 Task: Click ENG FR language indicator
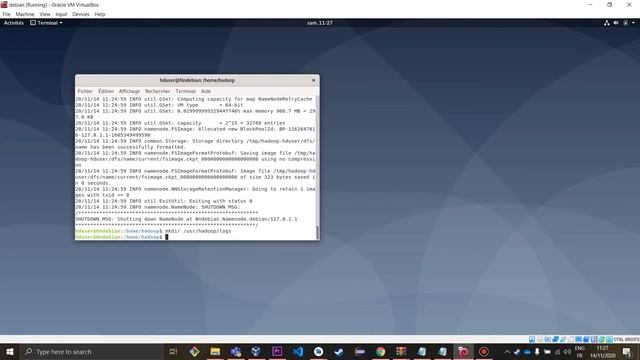click(580, 352)
